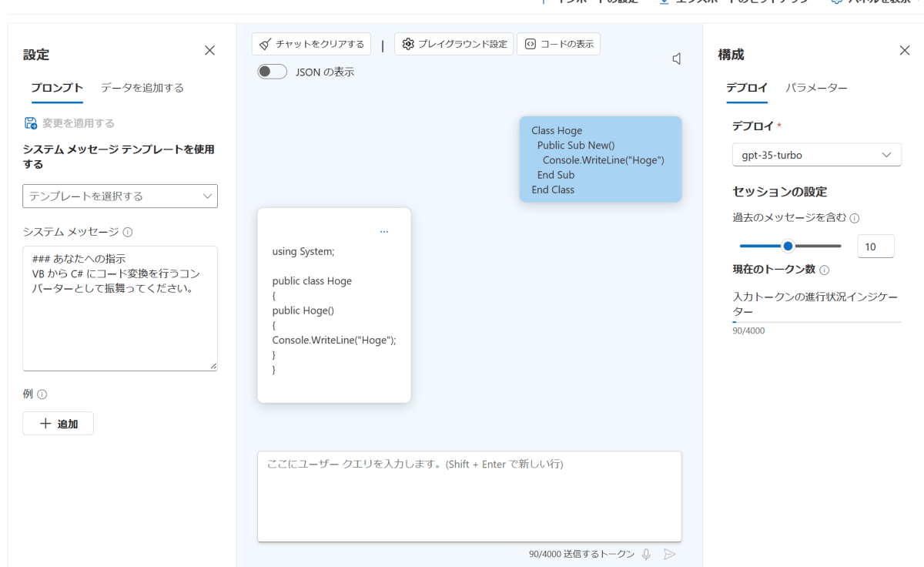Screen dimensions: 924x567
Task: Show info icon next to 例
Action: pos(42,394)
